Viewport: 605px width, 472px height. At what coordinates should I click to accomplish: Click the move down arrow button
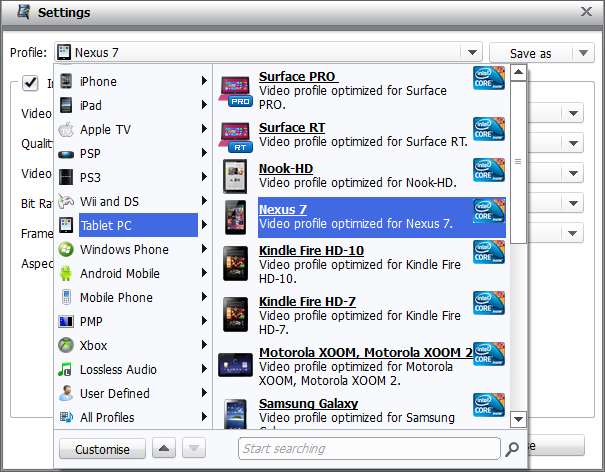[x=194, y=448]
